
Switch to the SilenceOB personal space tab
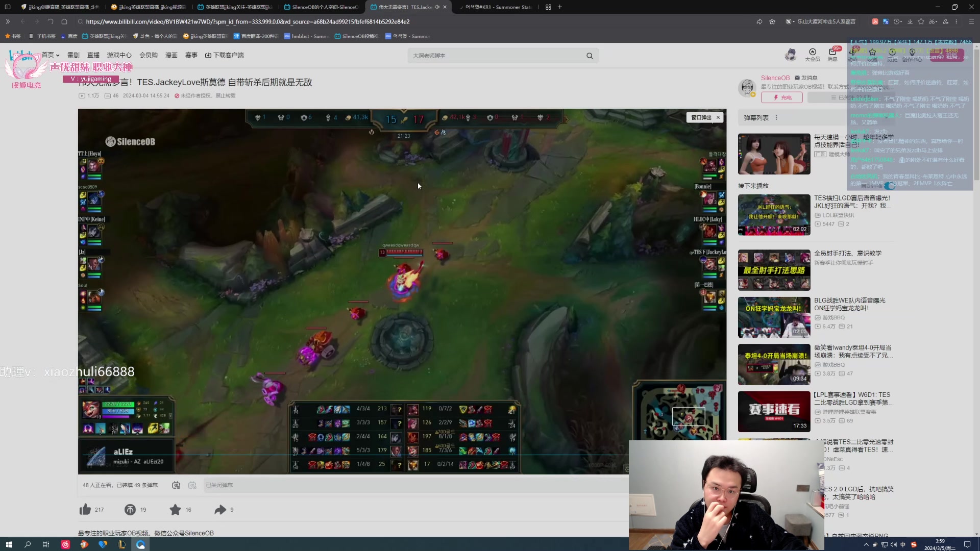point(321,7)
